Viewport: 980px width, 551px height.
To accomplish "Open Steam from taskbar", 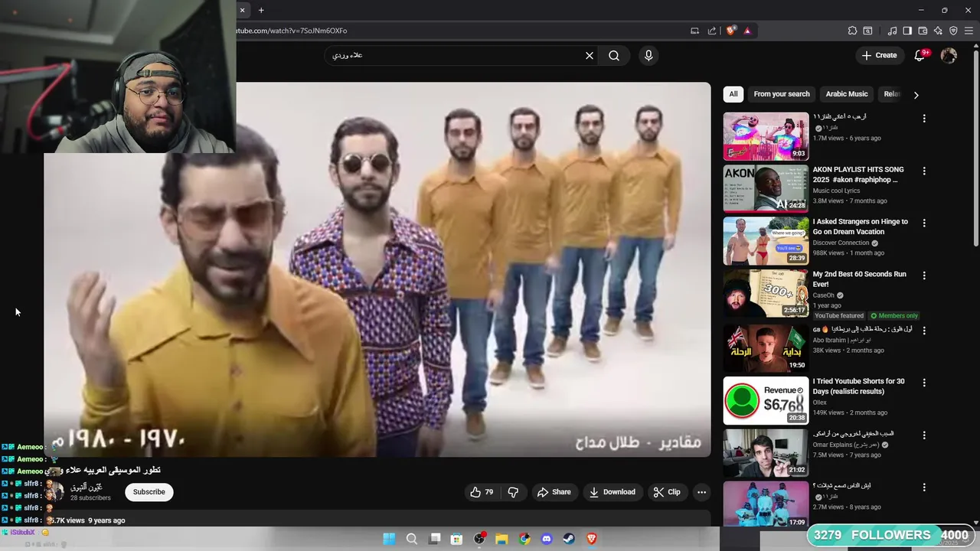I will (569, 539).
